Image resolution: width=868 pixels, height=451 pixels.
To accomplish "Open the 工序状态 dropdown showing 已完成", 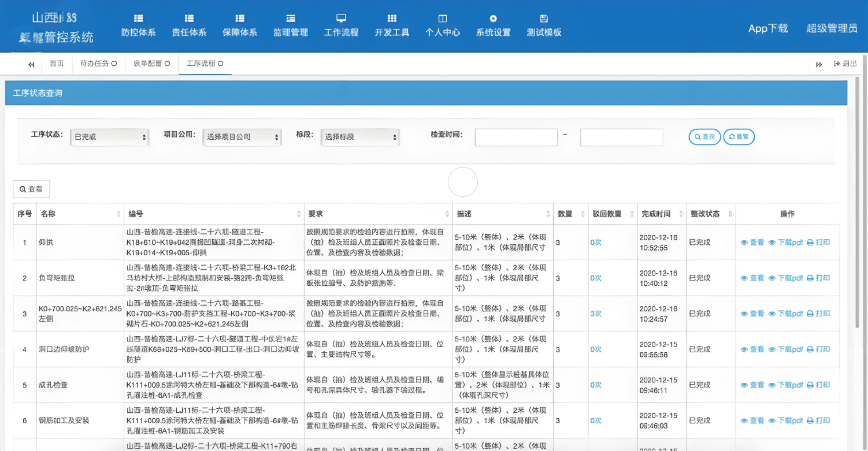I will pos(110,137).
